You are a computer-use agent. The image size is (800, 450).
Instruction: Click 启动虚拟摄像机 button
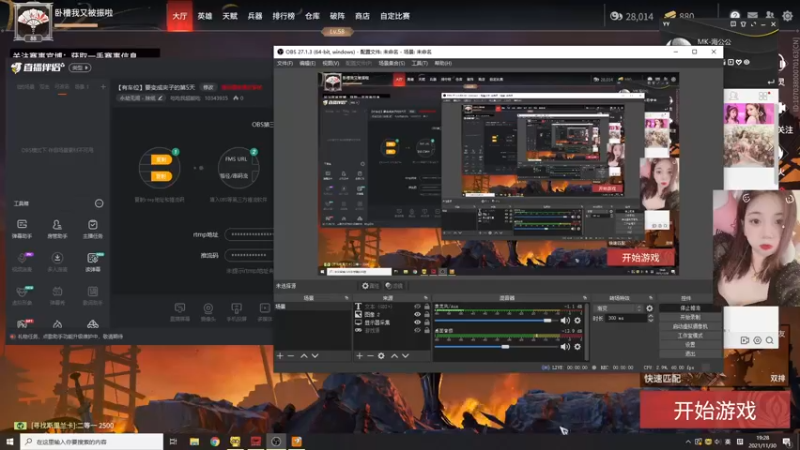[x=690, y=327]
